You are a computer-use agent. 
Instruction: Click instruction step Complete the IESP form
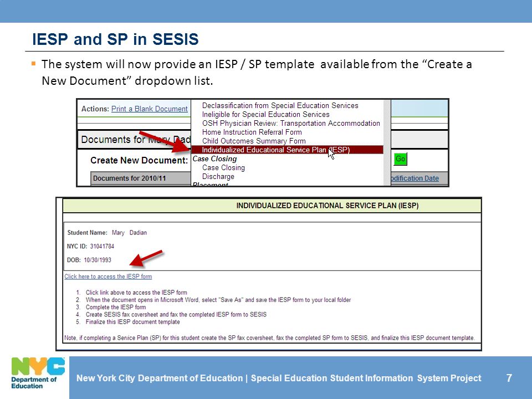(x=116, y=307)
